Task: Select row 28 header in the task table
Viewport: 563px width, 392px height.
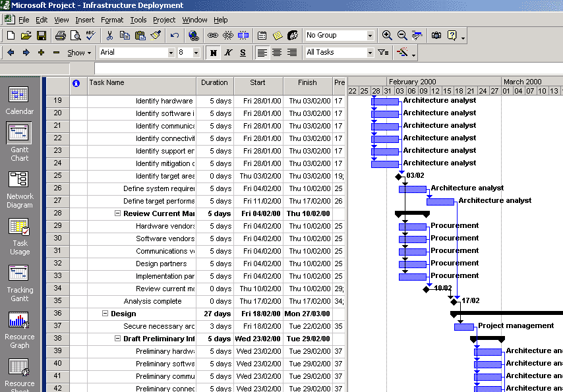Action: pyautogui.click(x=57, y=213)
